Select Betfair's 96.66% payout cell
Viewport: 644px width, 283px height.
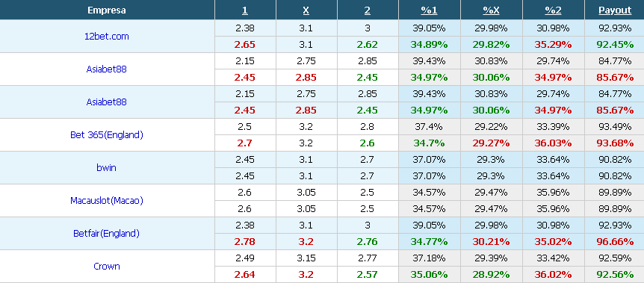coord(615,241)
